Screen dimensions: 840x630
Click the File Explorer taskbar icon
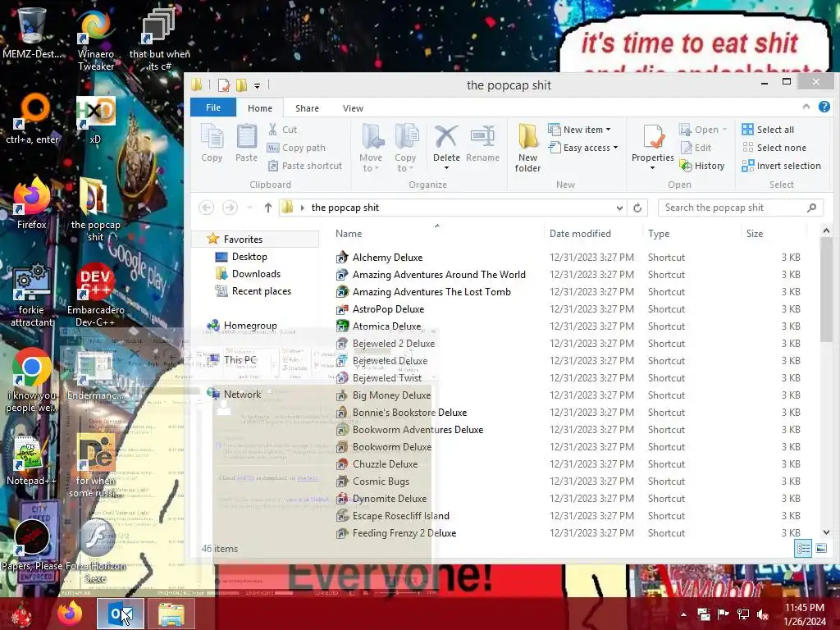coord(171,614)
